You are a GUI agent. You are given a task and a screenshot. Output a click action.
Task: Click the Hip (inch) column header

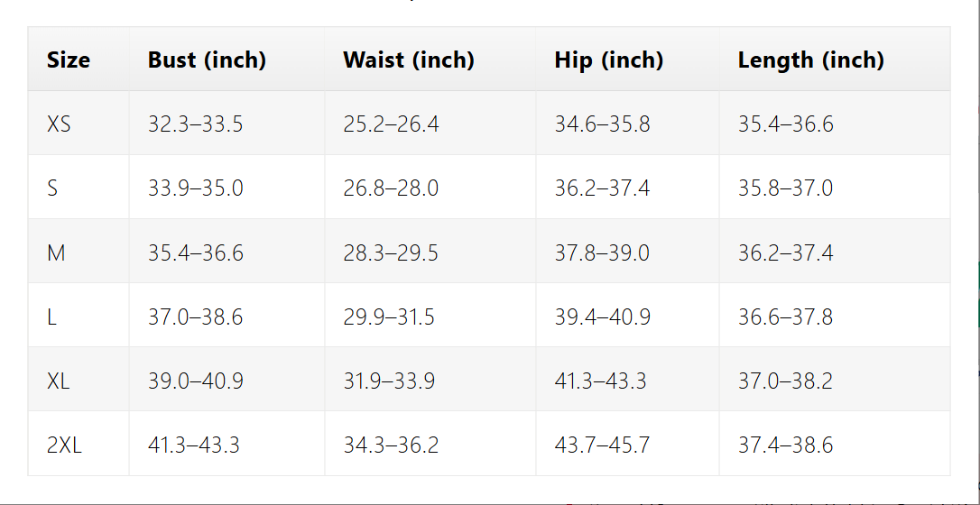click(609, 60)
